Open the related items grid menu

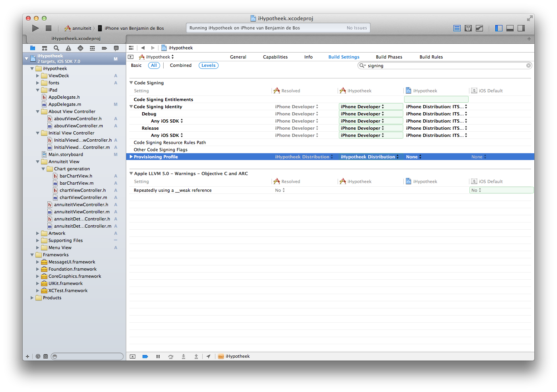(x=131, y=48)
